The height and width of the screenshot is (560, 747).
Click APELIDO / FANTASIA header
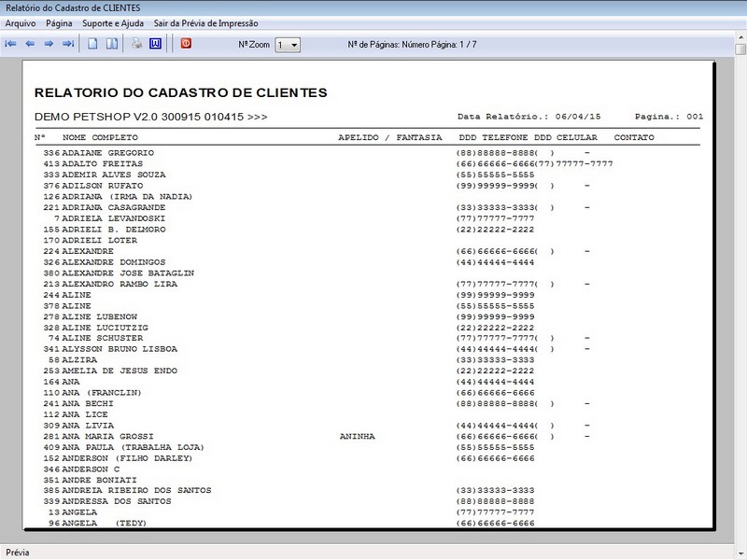pyautogui.click(x=390, y=137)
